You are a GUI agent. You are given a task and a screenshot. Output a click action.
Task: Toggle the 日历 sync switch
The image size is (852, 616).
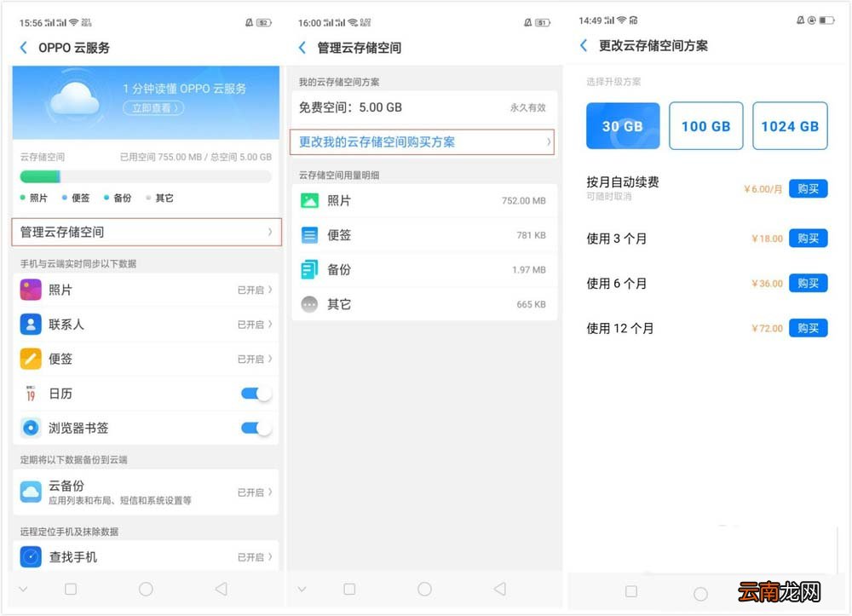click(x=256, y=394)
